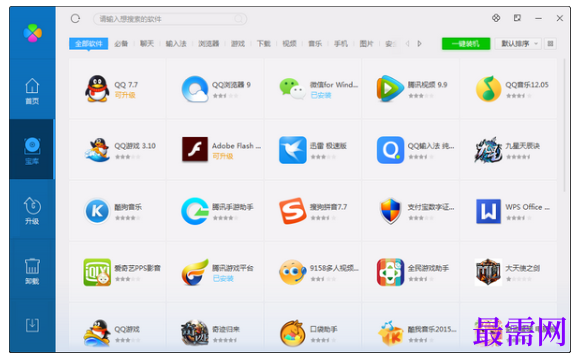
Task: Switch to the 游戏 category tab
Action: [238, 44]
